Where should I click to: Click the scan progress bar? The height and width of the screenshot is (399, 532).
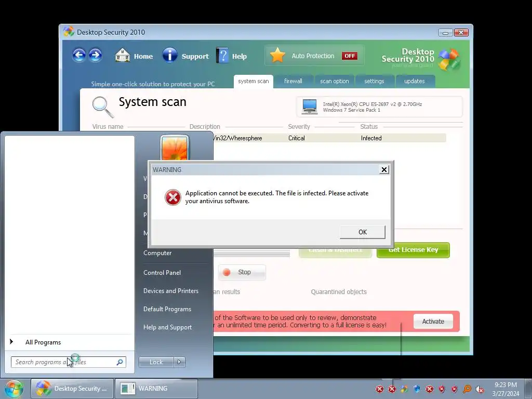tap(252, 254)
